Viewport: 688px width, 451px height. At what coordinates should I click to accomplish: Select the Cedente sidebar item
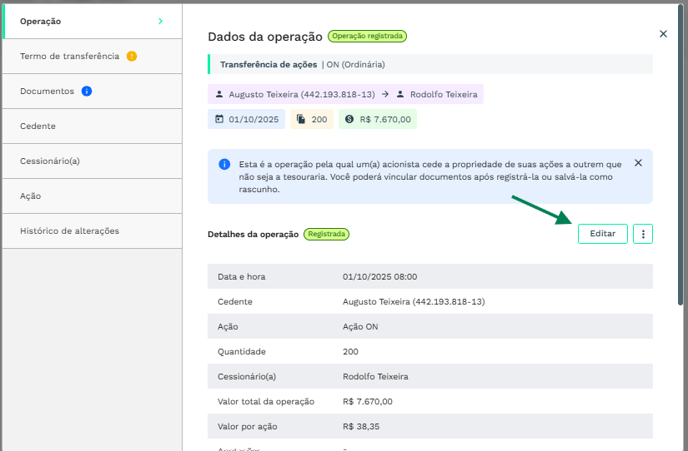38,126
